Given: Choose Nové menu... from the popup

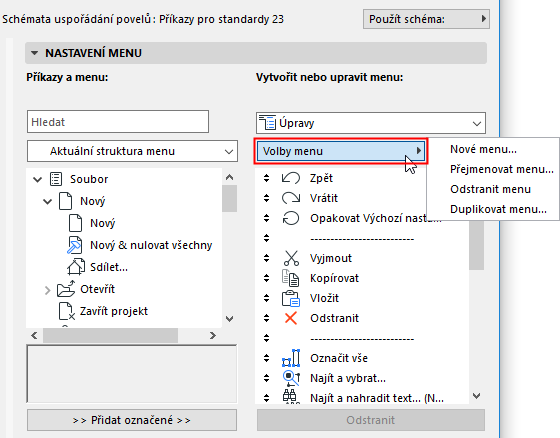Looking at the screenshot, I should (x=483, y=149).
